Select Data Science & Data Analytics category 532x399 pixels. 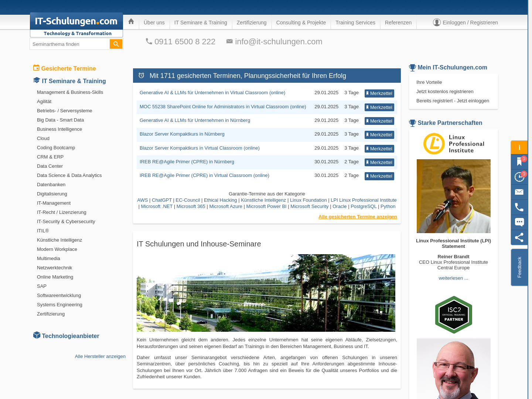(69, 175)
